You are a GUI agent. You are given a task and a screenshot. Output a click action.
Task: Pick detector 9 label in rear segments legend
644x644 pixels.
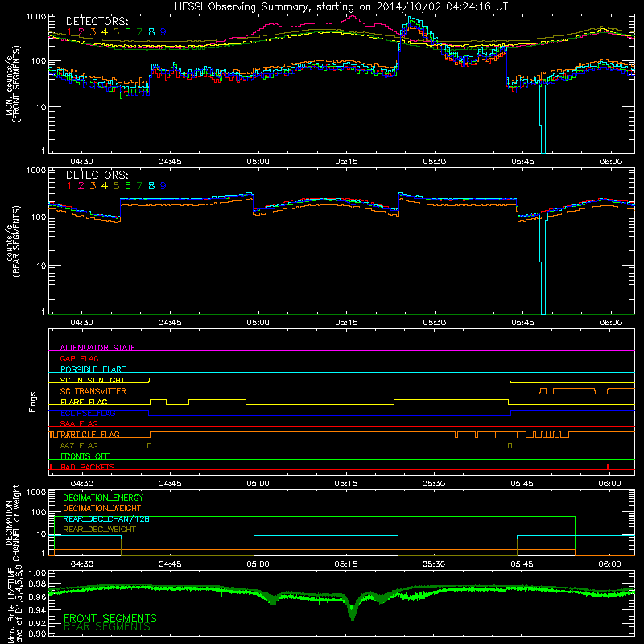coord(163,186)
